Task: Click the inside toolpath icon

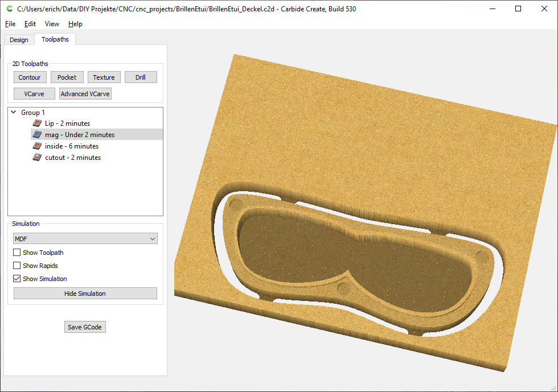Action: pyautogui.click(x=36, y=146)
